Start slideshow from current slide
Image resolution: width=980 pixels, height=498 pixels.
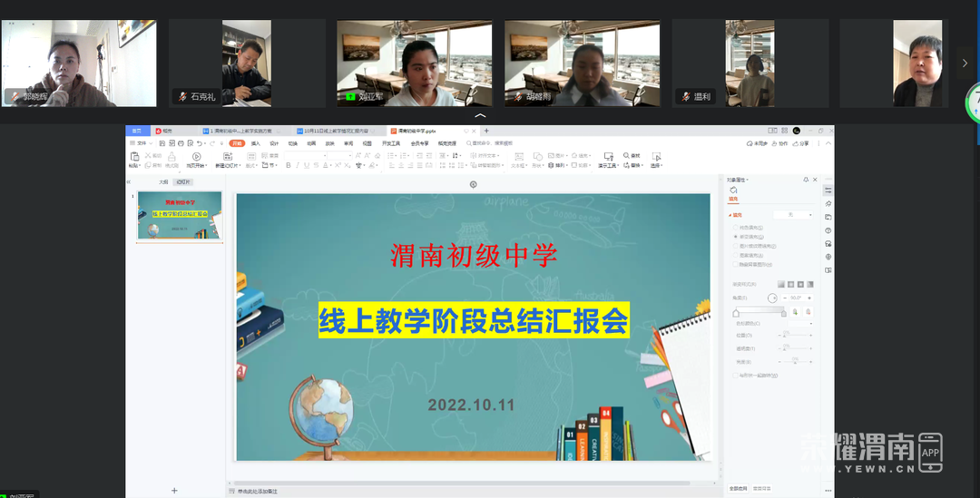point(197,157)
